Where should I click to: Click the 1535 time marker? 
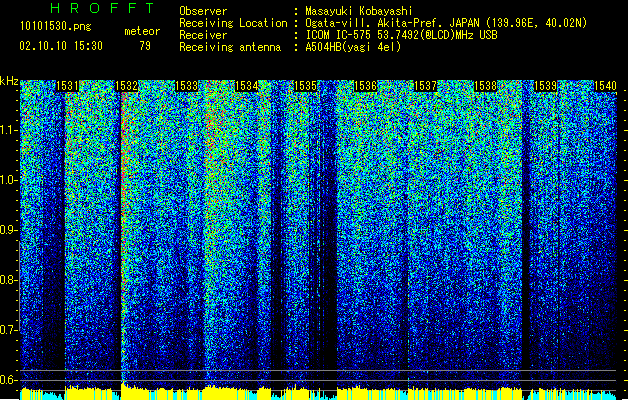point(306,86)
